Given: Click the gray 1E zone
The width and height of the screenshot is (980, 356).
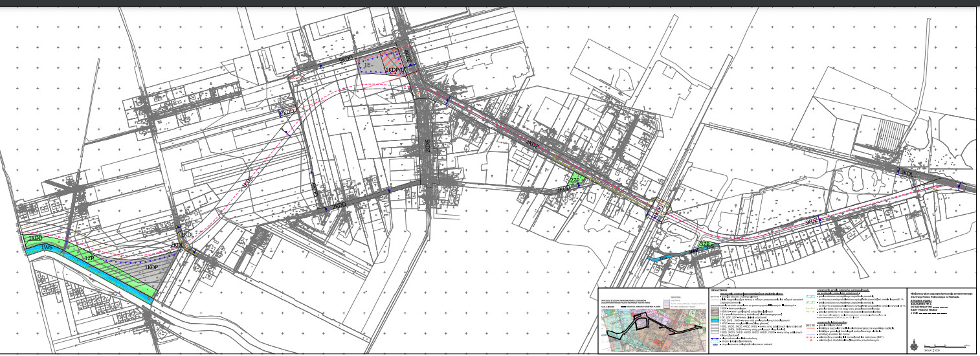Looking at the screenshot, I should tap(367, 66).
